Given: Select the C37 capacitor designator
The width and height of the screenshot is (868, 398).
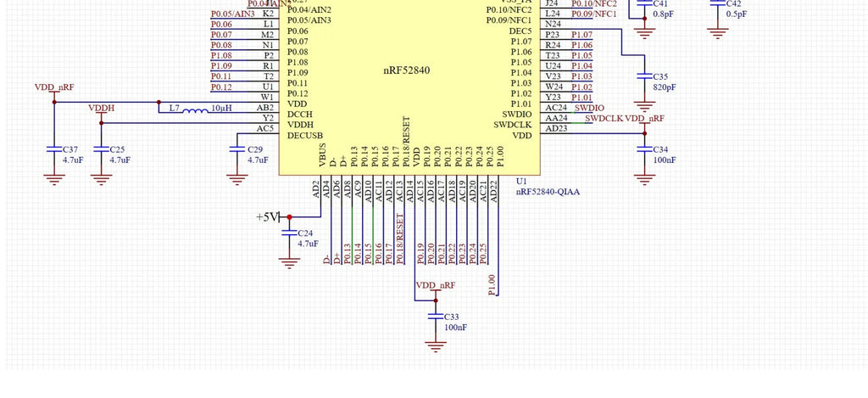Looking at the screenshot, I should [x=70, y=149].
